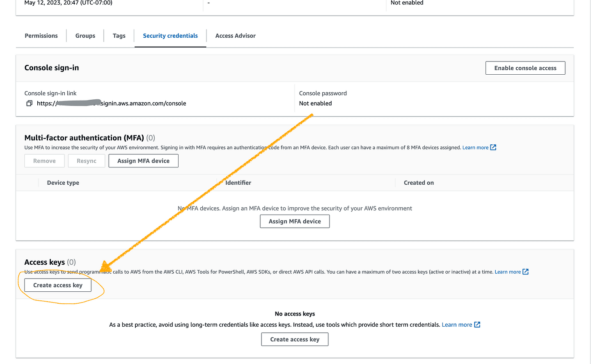Viewport: 591px width, 364px height.
Task: Open the Access Advisor tab
Action: point(236,36)
